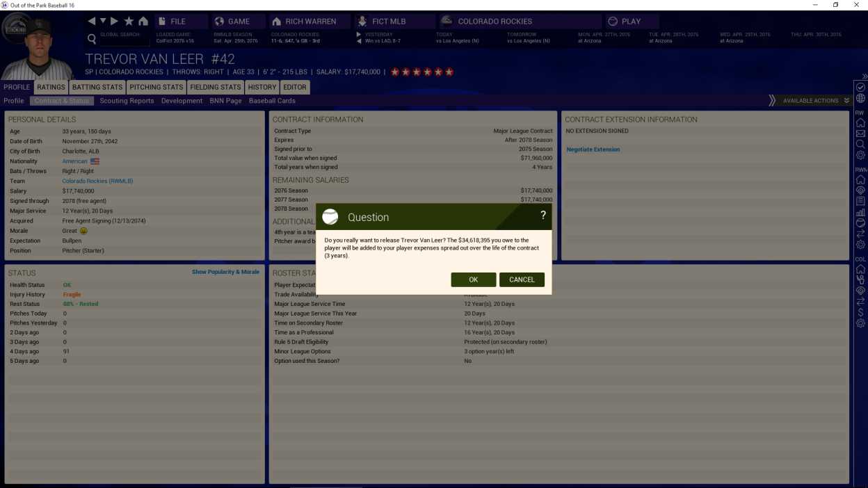Open the Development subtab
This screenshot has height=488, width=868.
tap(182, 101)
